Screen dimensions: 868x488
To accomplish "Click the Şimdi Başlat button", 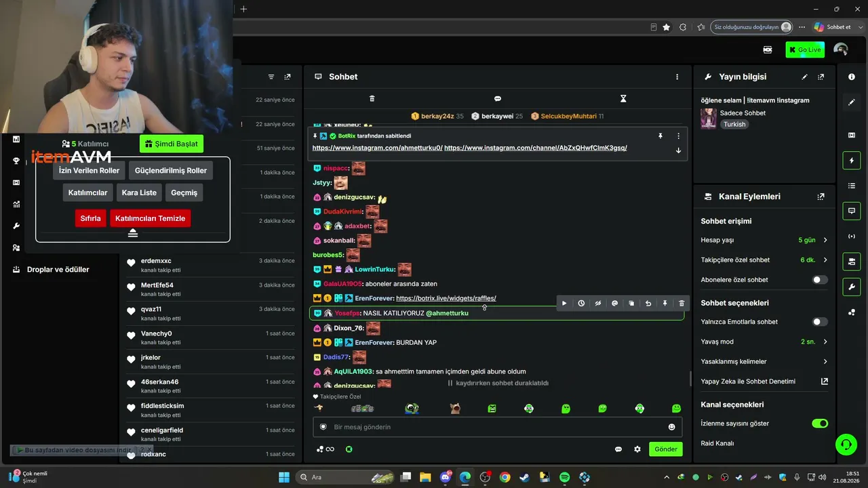I will (x=172, y=144).
